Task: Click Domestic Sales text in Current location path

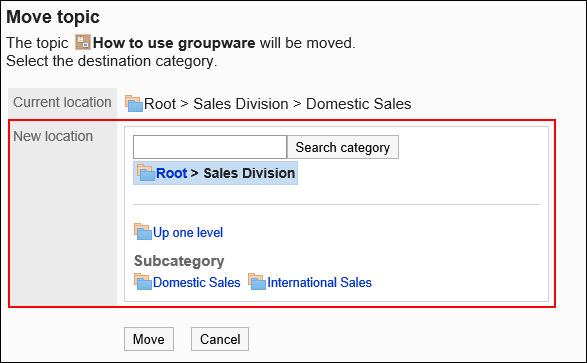Action: 359,104
